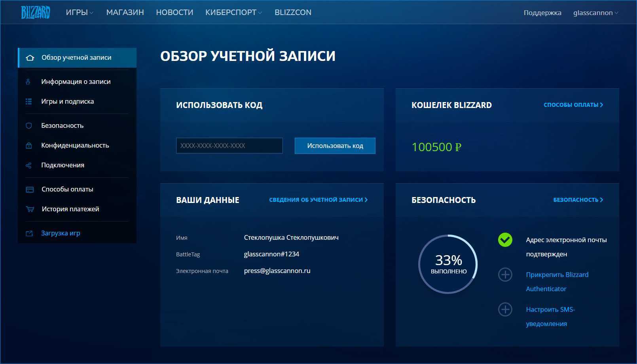637x364 pixels.
Task: Click the plus icon beside Настроить SMS-уведомления
Action: (505, 309)
